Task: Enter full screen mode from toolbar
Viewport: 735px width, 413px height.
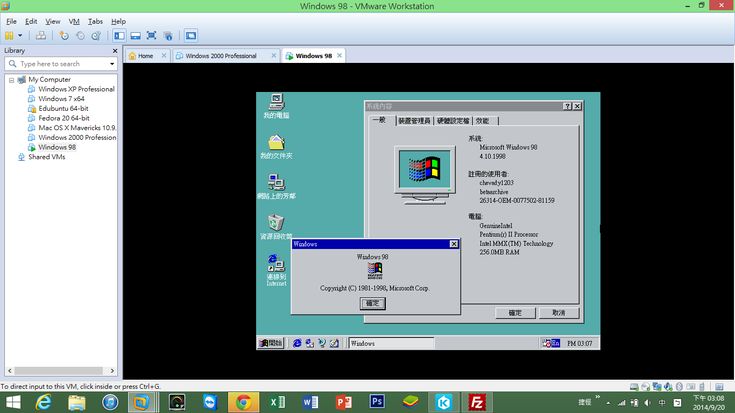Action: pyautogui.click(x=151, y=36)
